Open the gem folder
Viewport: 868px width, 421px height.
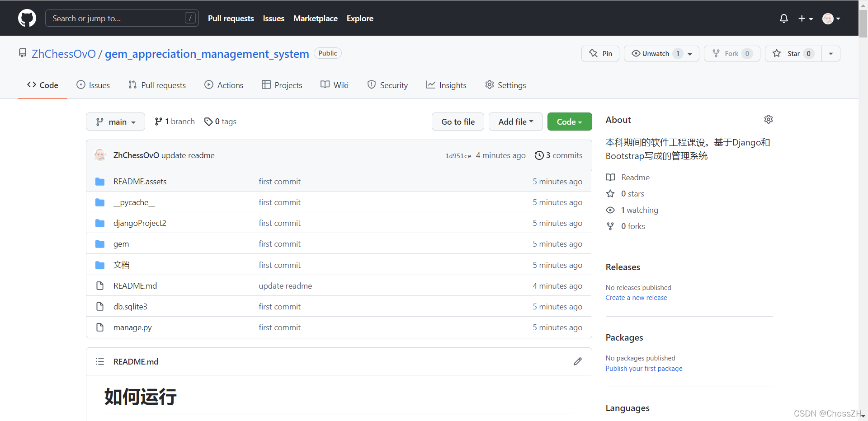[121, 244]
